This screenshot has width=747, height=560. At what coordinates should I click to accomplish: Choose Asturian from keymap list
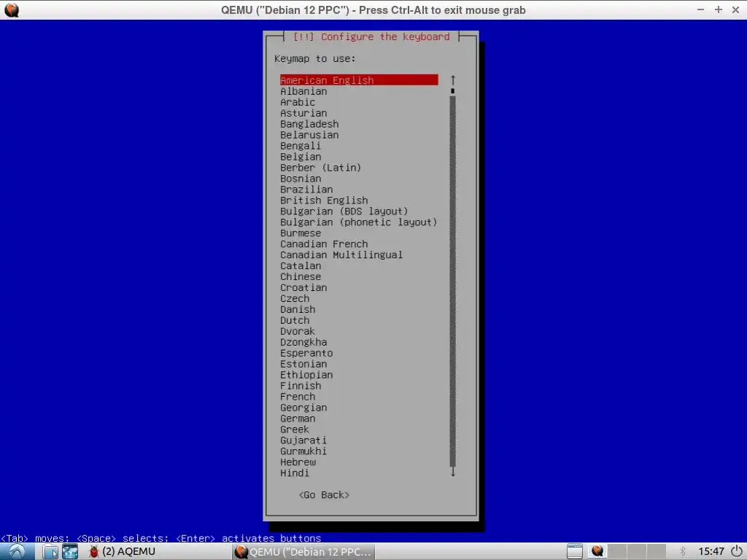pos(303,113)
